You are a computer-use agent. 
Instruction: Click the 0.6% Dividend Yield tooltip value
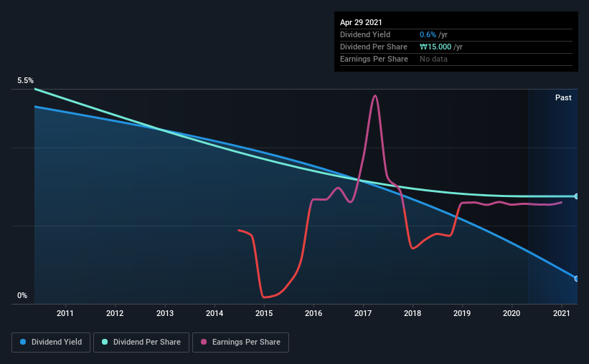pyautogui.click(x=428, y=34)
